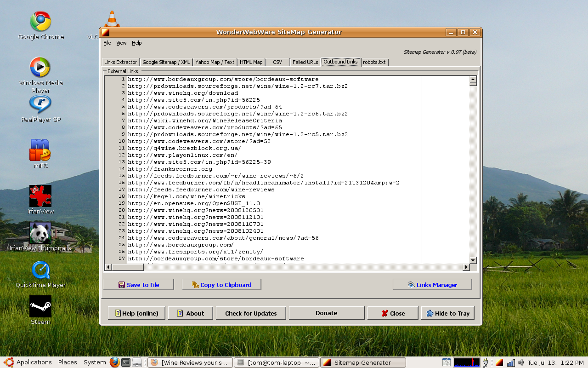Open the File menu
This screenshot has height=368, width=588.
click(x=107, y=43)
